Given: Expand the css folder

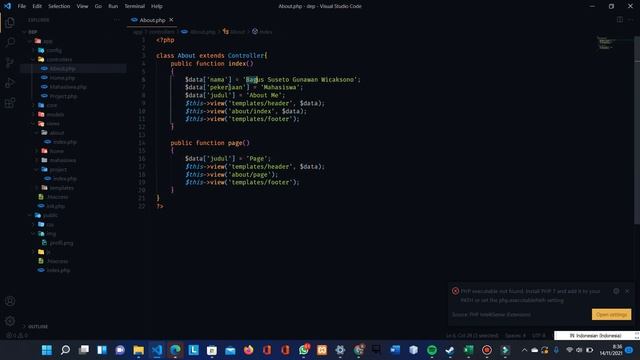Looking at the screenshot, I should point(50,224).
